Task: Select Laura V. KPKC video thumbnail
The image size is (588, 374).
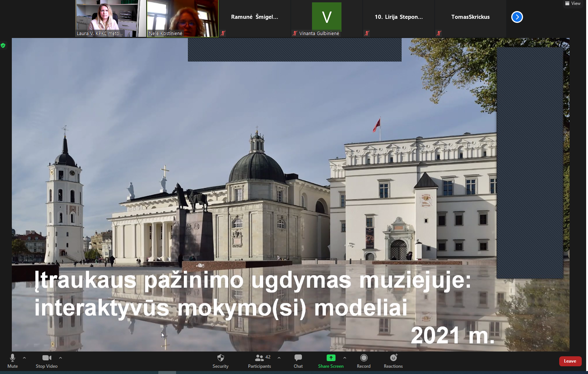Action: pyautogui.click(x=111, y=18)
